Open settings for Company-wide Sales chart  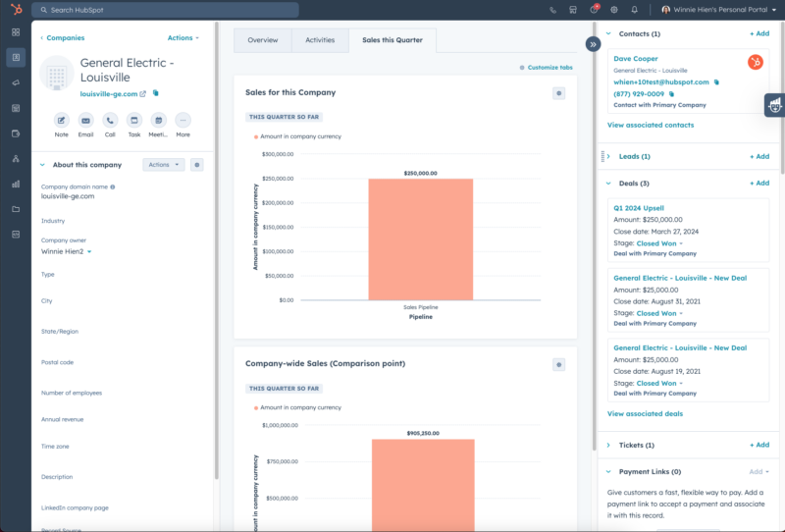[558, 365]
